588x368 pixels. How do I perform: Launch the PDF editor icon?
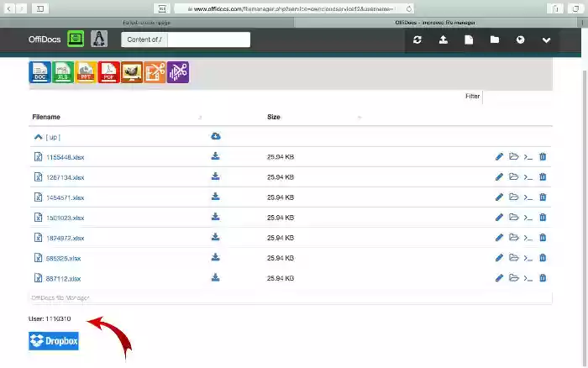[x=108, y=72]
